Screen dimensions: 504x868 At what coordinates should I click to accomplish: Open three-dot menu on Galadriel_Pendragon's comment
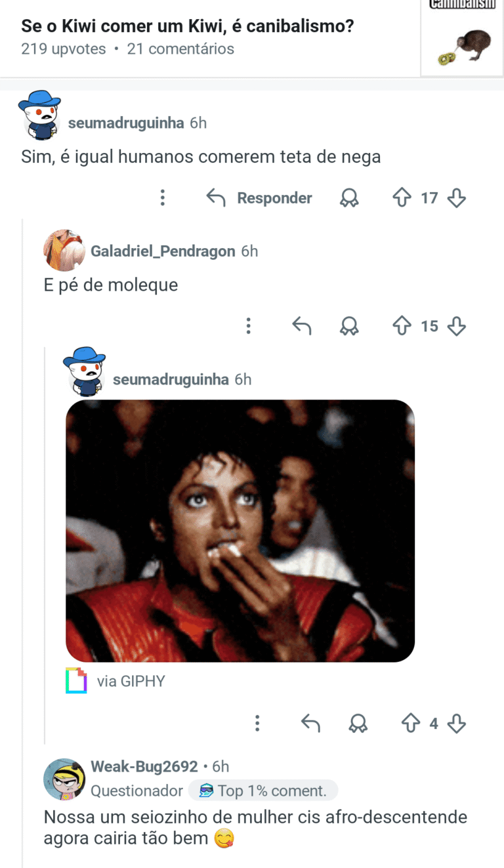(x=248, y=325)
